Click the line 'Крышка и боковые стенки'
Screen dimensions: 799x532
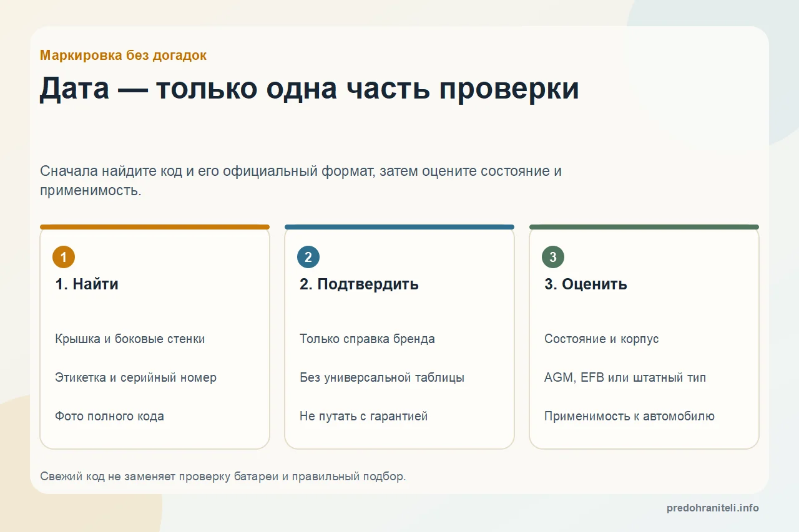coord(130,339)
